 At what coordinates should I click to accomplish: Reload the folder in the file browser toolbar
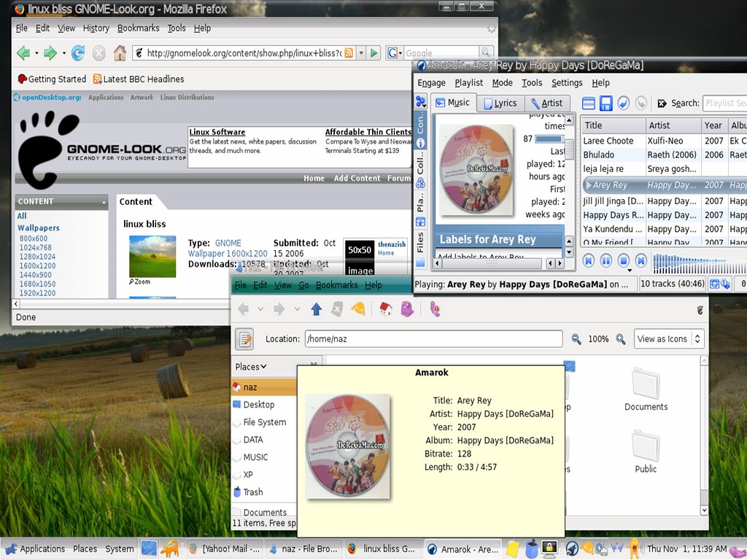click(358, 309)
